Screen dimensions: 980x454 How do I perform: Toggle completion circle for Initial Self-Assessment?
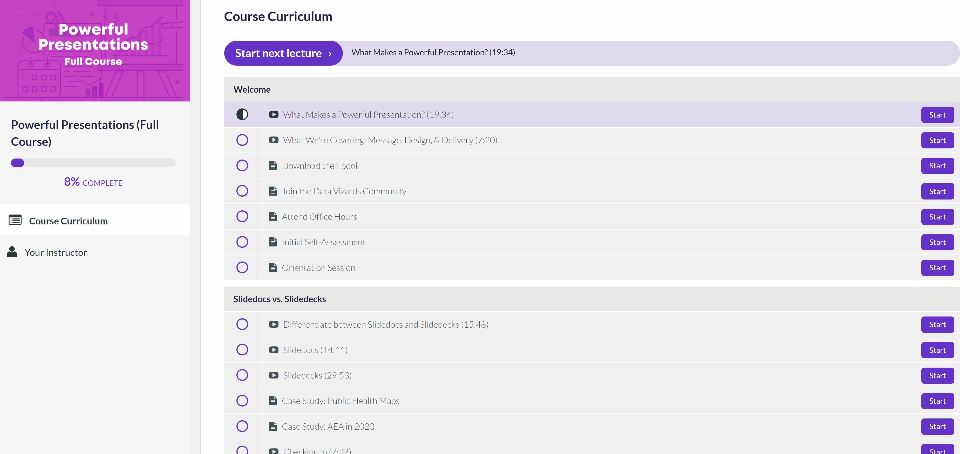[242, 242]
